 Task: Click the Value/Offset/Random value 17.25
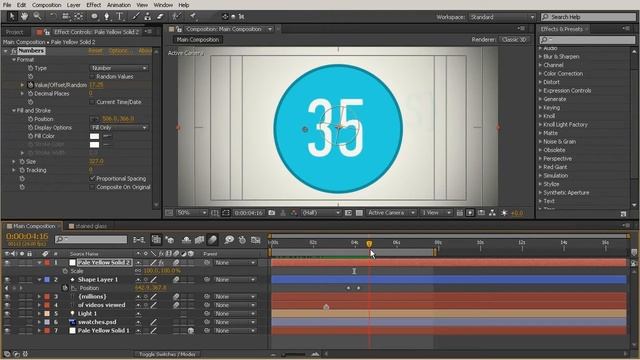click(96, 85)
